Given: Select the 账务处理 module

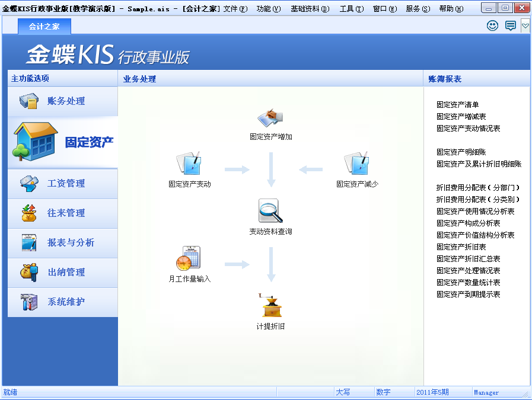Looking at the screenshot, I should [x=63, y=101].
